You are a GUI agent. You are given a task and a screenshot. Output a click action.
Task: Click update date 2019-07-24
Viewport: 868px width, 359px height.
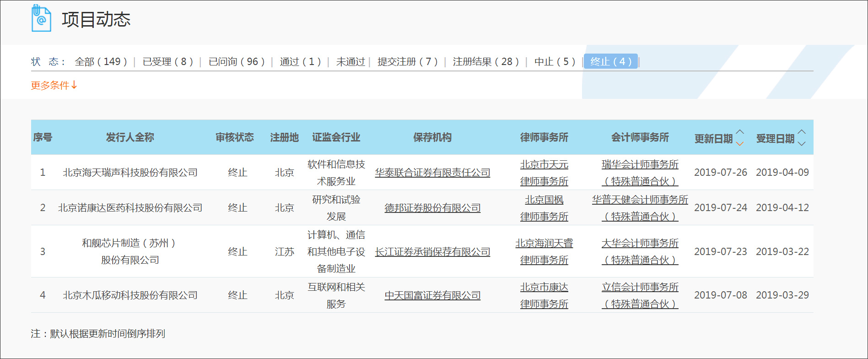pyautogui.click(x=721, y=208)
